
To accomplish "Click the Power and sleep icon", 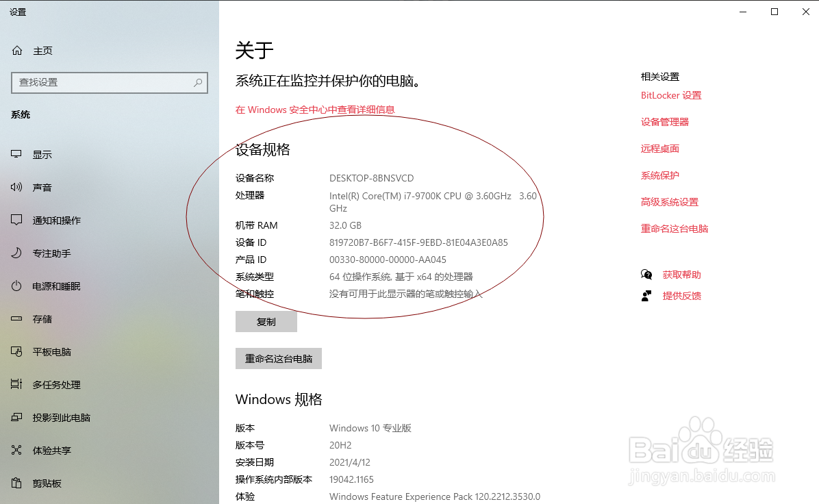I will tap(16, 286).
